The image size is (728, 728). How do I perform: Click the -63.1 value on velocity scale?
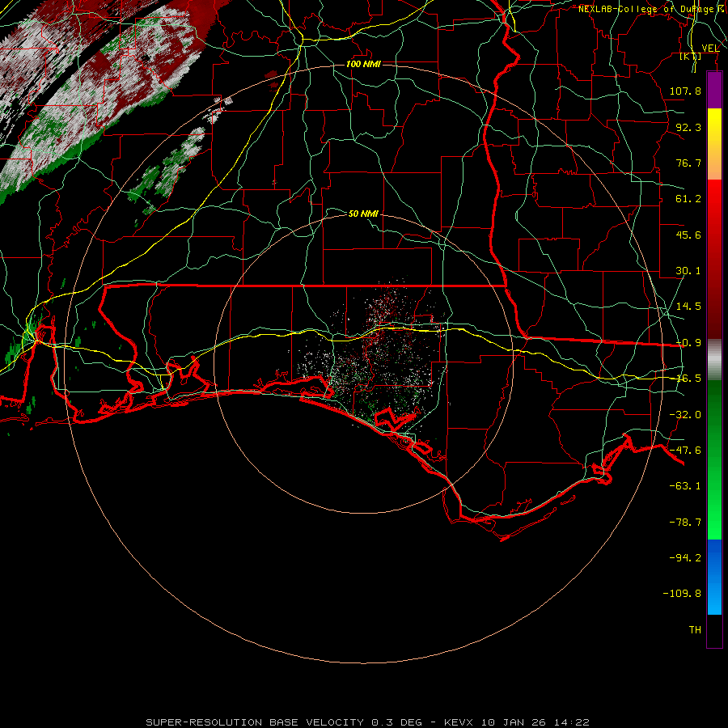click(x=685, y=486)
